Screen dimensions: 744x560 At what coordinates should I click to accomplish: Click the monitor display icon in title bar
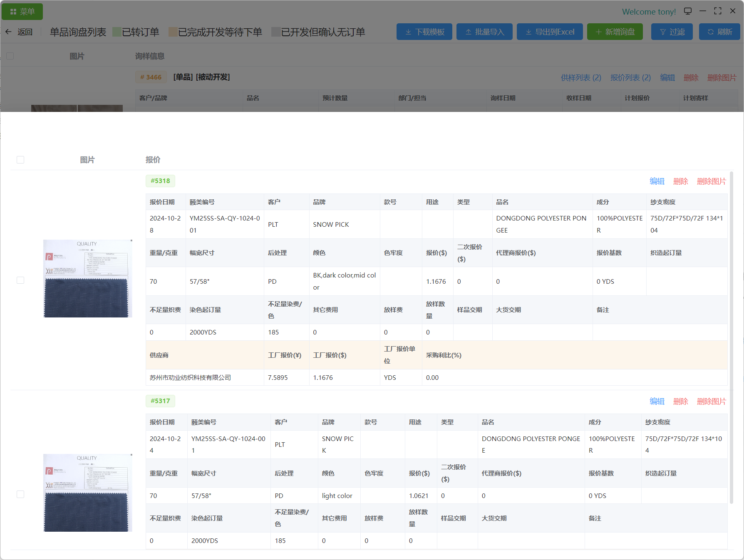click(x=688, y=11)
